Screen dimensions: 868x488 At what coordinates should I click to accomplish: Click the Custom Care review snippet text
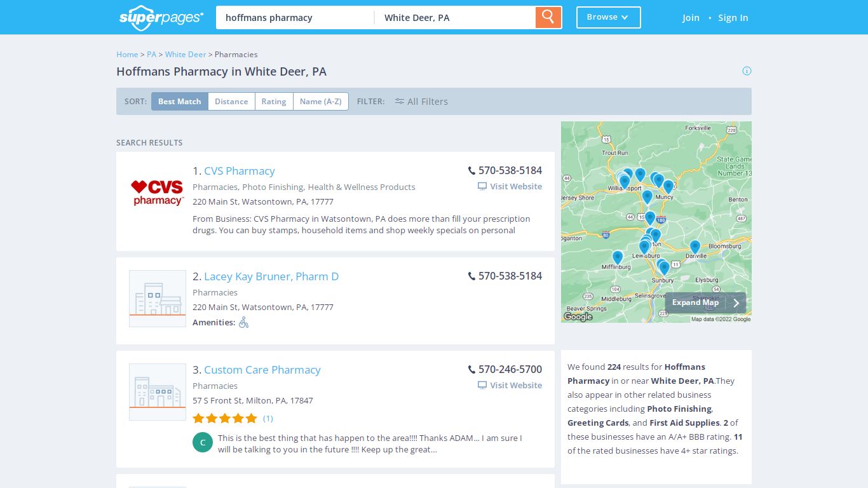tap(370, 444)
